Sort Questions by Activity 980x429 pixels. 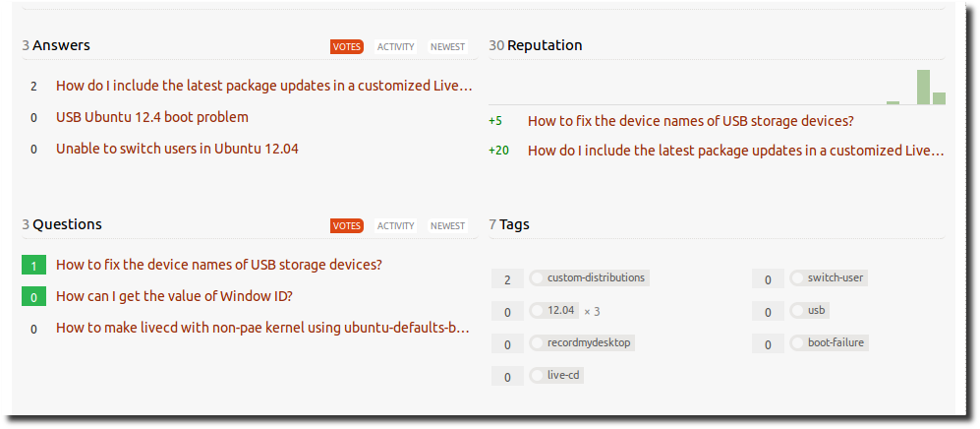pyautogui.click(x=396, y=225)
